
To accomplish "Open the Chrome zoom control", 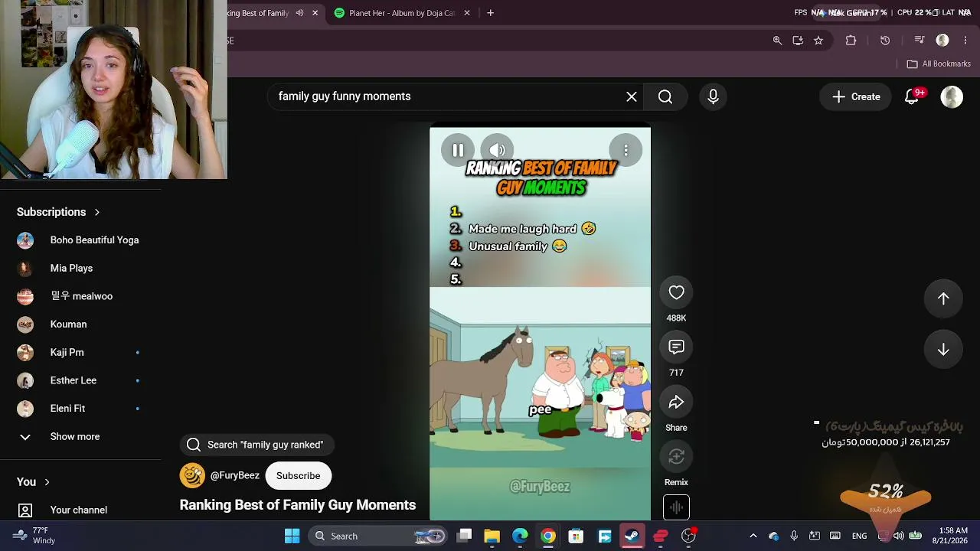I will click(x=777, y=41).
